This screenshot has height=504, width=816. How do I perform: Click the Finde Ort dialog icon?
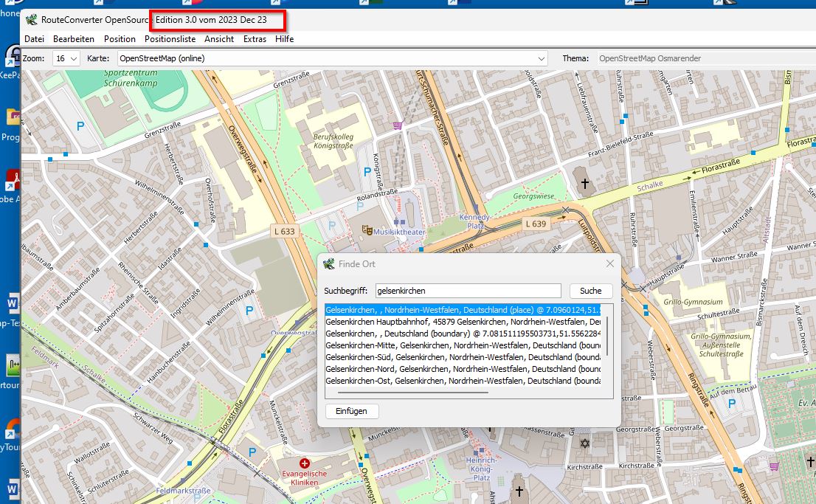(329, 263)
